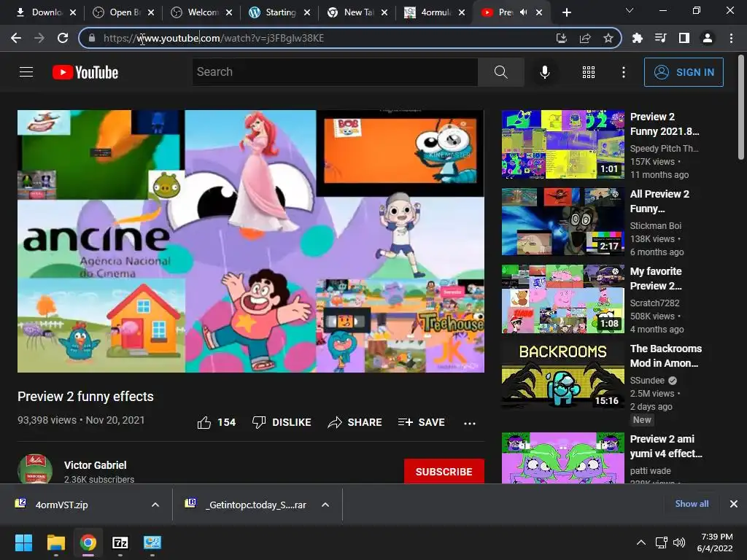Click DISLIKE on the video
Viewport: 747px width, 560px height.
pyautogui.click(x=282, y=422)
